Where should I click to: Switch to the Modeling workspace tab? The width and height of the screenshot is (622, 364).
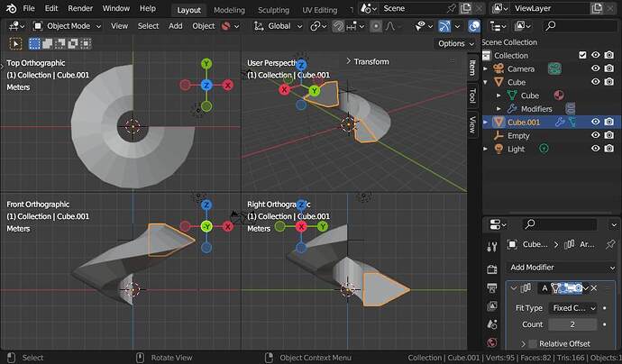pyautogui.click(x=229, y=10)
